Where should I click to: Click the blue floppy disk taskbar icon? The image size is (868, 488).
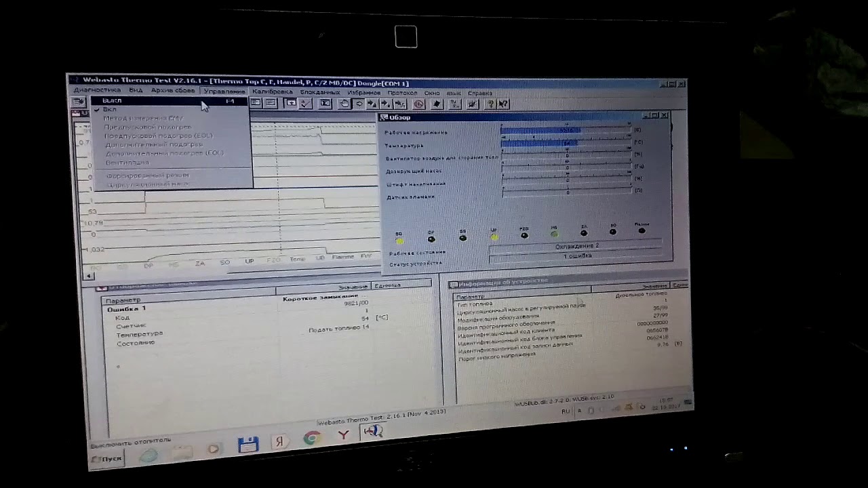tap(248, 445)
